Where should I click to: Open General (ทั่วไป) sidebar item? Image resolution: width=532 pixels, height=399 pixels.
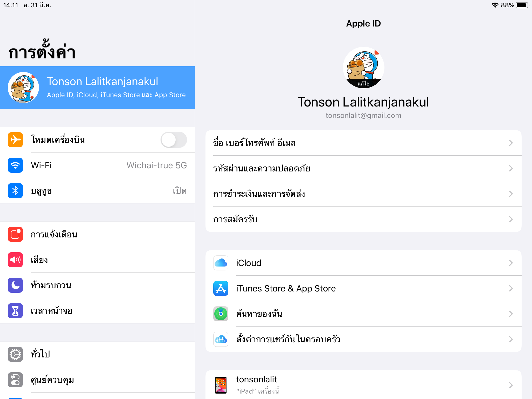[x=97, y=354]
